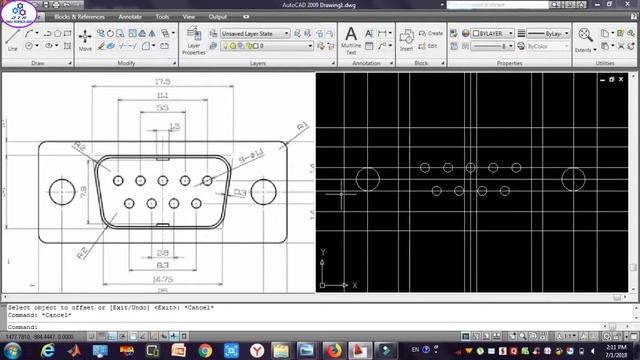Click the Copy tool in Modify panel
This screenshot has width=640, height=360.
pyautogui.click(x=101, y=33)
